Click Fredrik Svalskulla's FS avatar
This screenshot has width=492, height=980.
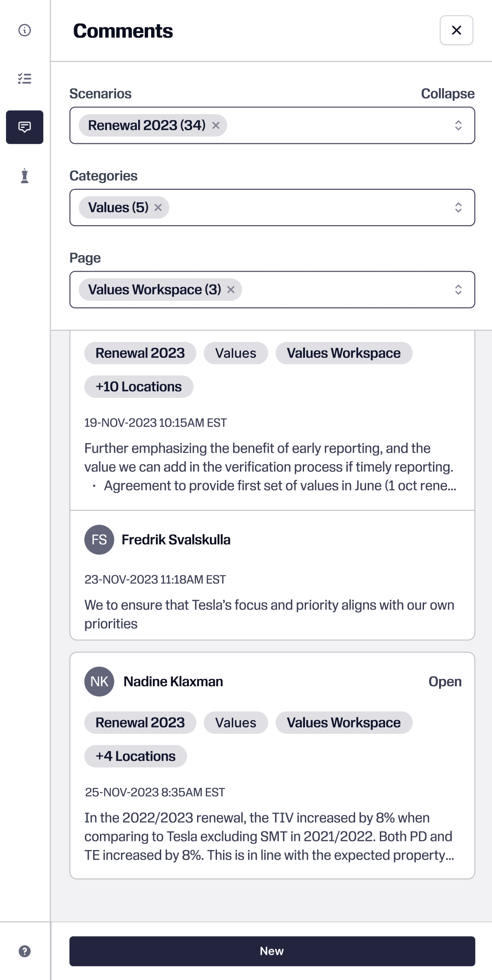point(99,540)
